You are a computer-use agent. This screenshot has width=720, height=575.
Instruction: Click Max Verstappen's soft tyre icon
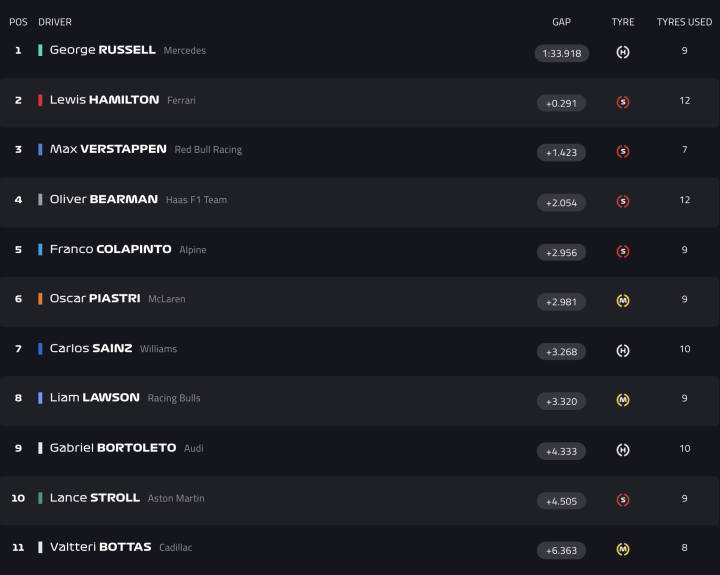pyautogui.click(x=623, y=152)
